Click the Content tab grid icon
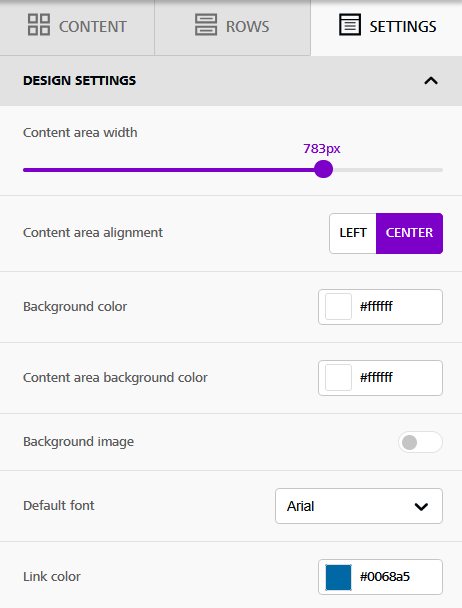Screen dimensions: 462x608 [x=39, y=25]
